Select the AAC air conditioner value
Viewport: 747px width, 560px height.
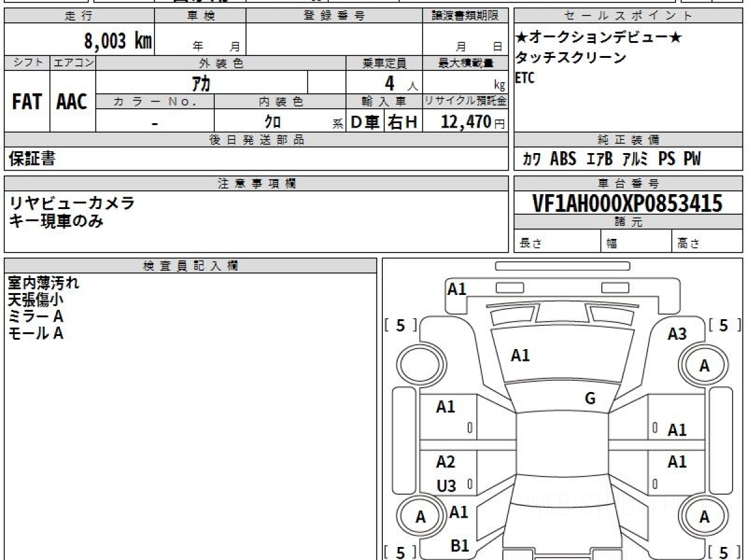coord(72,102)
